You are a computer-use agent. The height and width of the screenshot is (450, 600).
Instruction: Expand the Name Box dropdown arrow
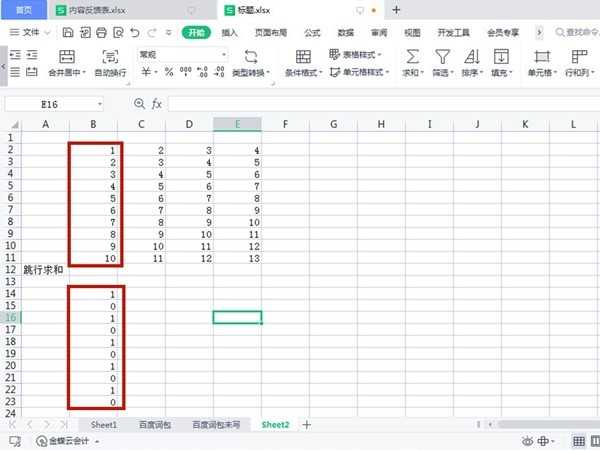coord(99,104)
